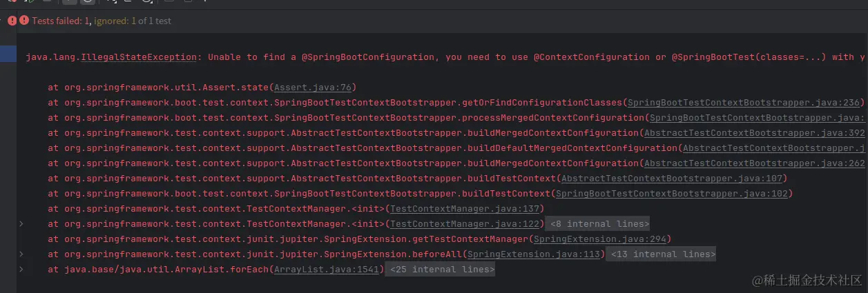The image size is (868, 293).
Task: Click the "getOrFindConfigurationClasses" method text
Action: pyautogui.click(x=543, y=103)
